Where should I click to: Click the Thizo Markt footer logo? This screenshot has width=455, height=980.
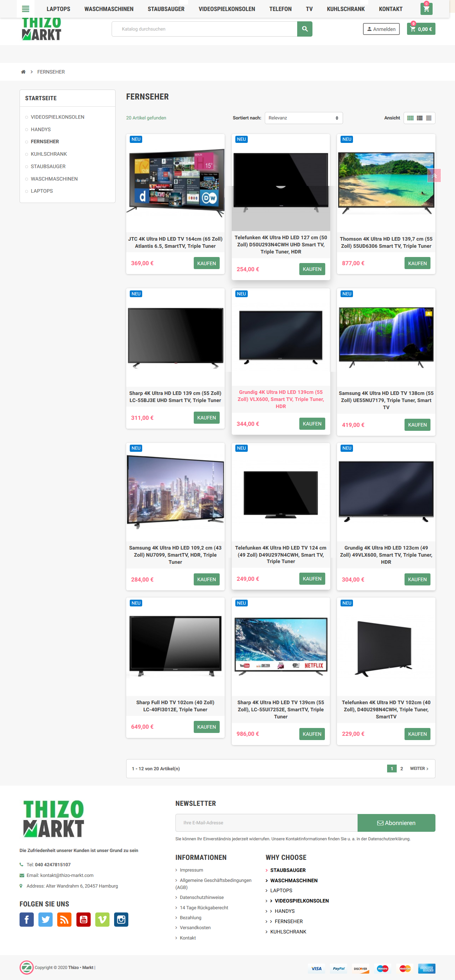pyautogui.click(x=54, y=819)
